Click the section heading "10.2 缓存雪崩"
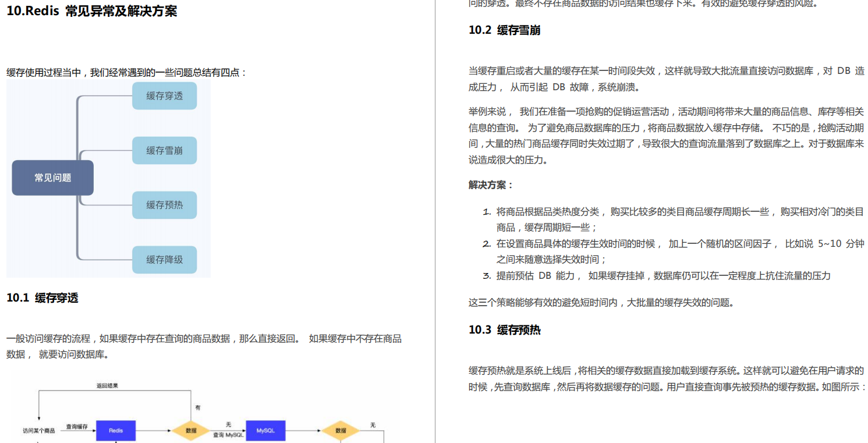 point(505,30)
